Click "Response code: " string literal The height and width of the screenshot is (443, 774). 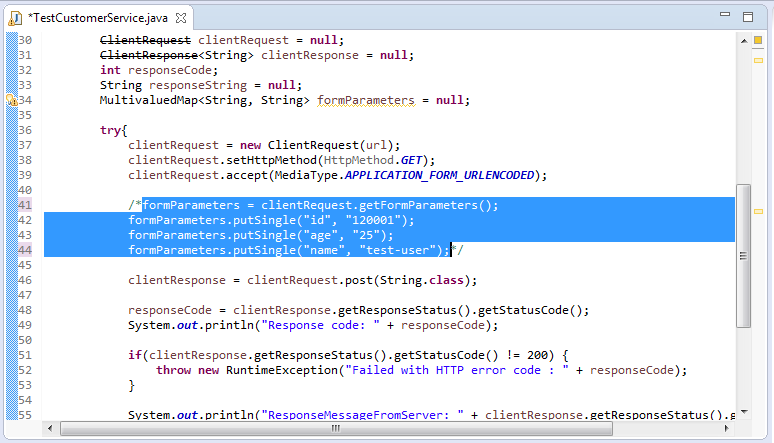point(320,325)
